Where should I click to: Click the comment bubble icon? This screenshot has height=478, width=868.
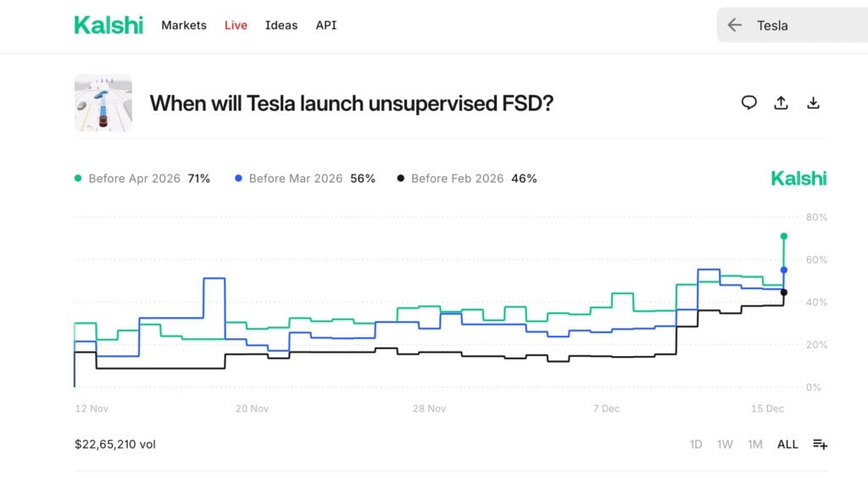pyautogui.click(x=748, y=103)
